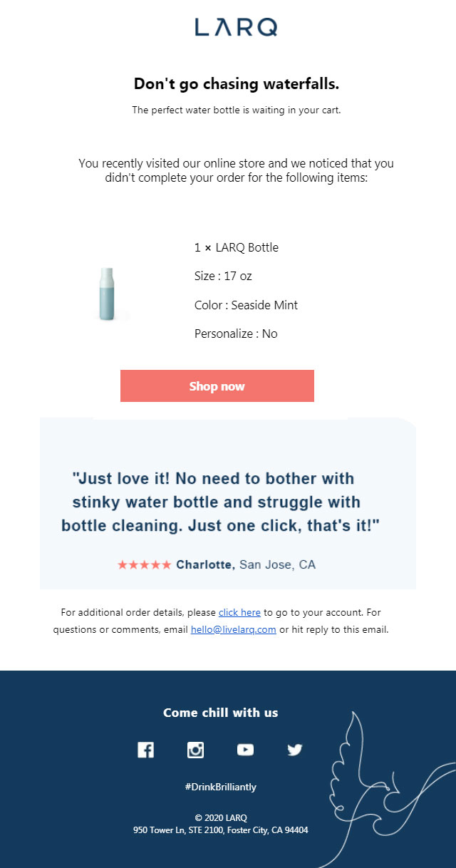The height and width of the screenshot is (868, 456).
Task: Click the #DrinkBrilliantly hashtag
Action: pos(220,787)
